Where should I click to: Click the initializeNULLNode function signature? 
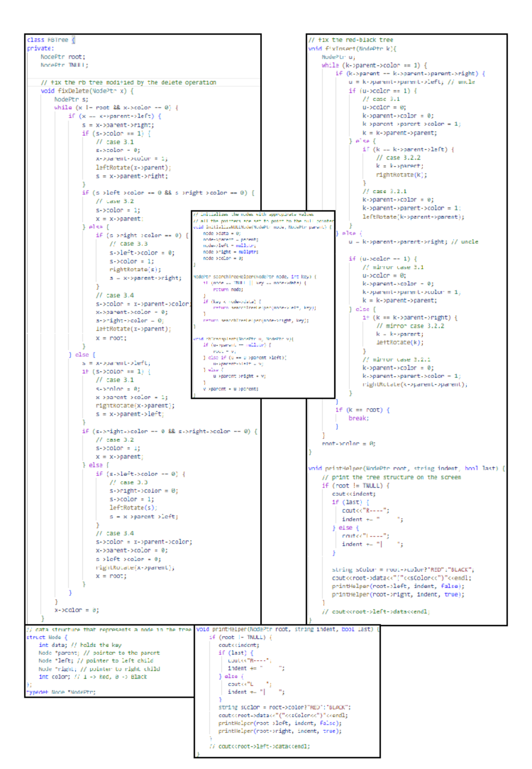click(x=262, y=227)
